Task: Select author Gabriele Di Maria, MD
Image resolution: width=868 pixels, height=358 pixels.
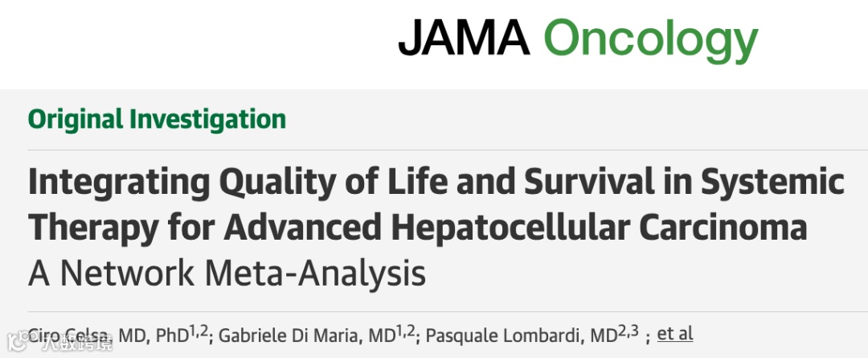Action: pos(307,335)
